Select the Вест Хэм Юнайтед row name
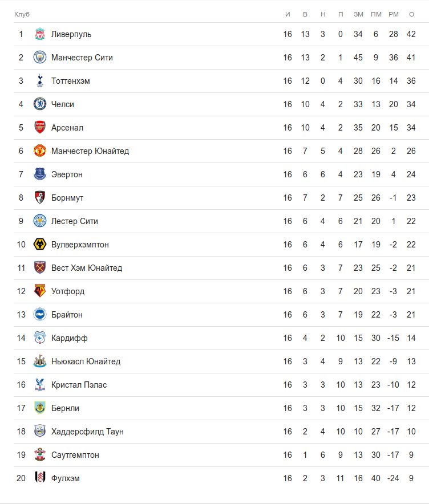 [87, 268]
